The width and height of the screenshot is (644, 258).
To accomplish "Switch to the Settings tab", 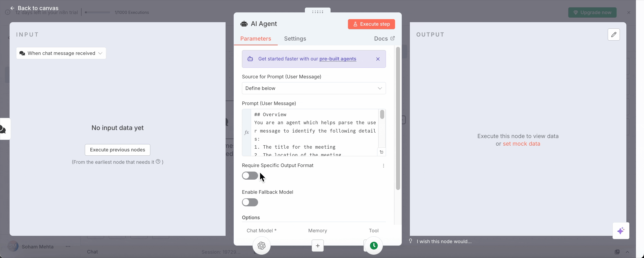I will pos(295,39).
